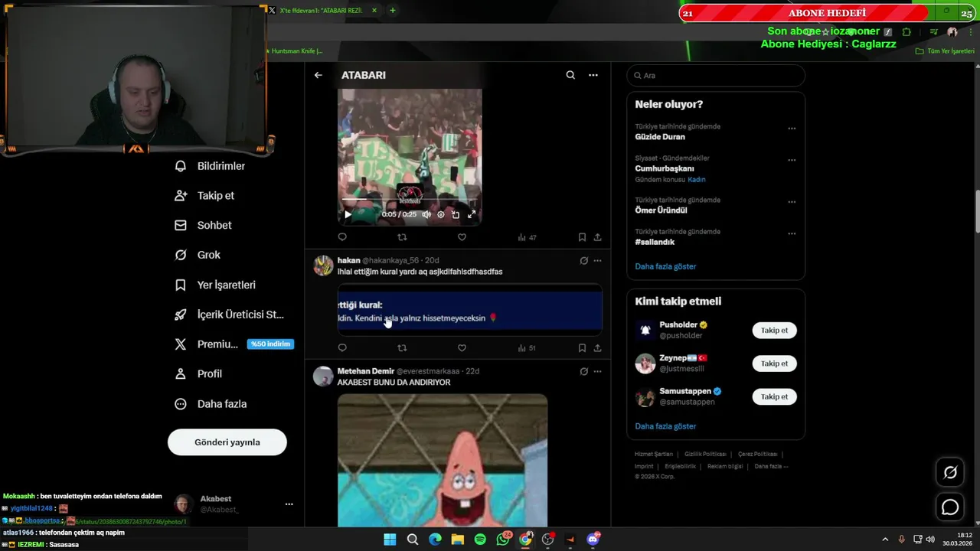
Task: Mute the video using the speaker icon
Action: 426,214
